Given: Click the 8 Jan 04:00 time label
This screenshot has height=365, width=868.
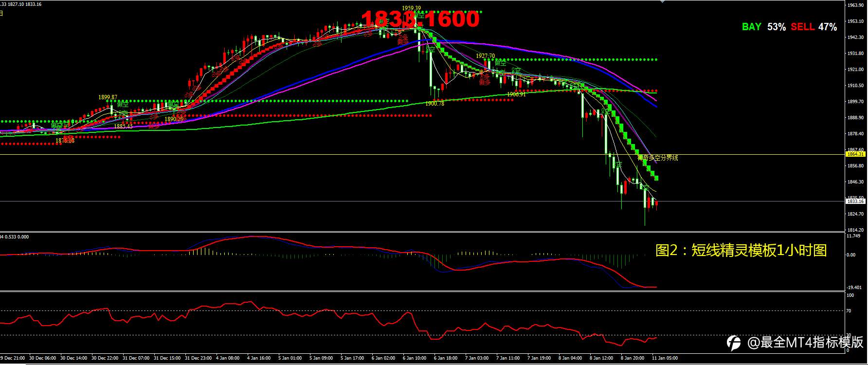Looking at the screenshot, I should pyautogui.click(x=570, y=358).
